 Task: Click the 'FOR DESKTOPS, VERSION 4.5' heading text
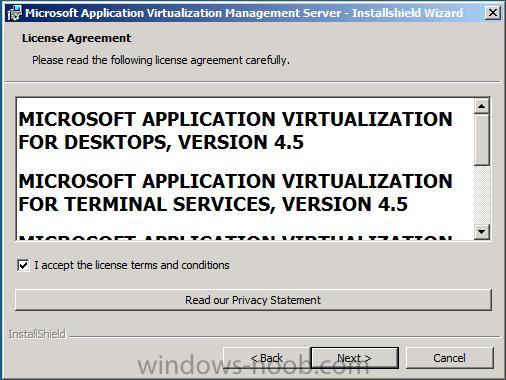[161, 142]
